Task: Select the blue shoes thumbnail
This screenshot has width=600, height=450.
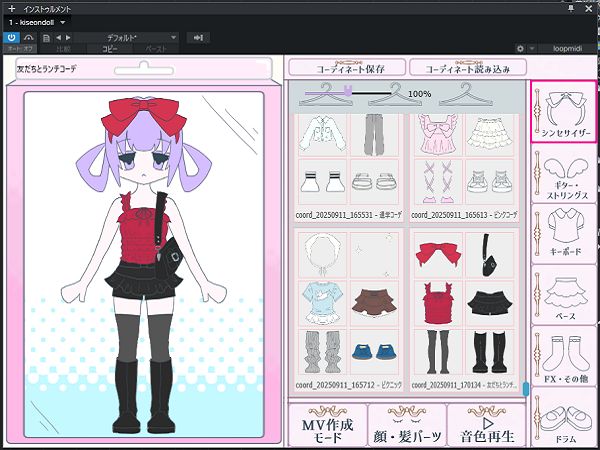Action: click(374, 352)
